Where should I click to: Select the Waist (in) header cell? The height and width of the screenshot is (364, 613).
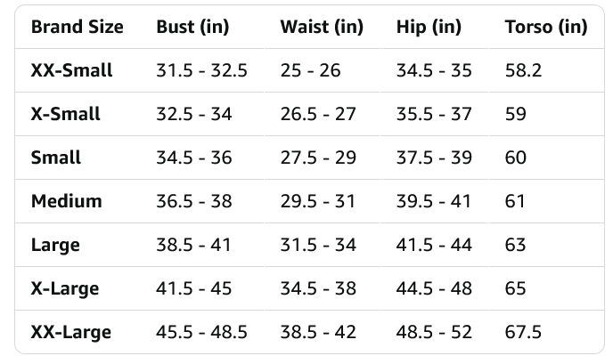[322, 27]
